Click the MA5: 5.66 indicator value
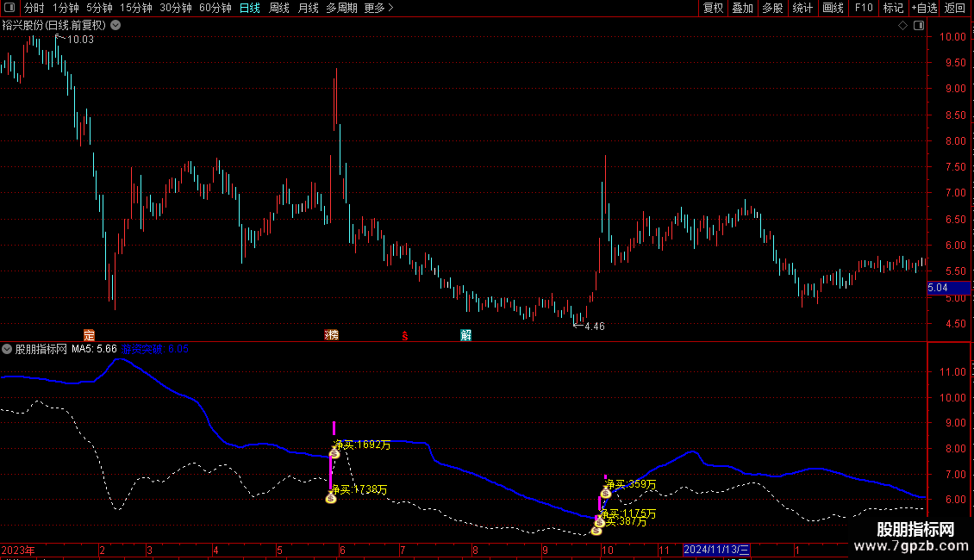The image size is (974, 560). click(x=94, y=349)
